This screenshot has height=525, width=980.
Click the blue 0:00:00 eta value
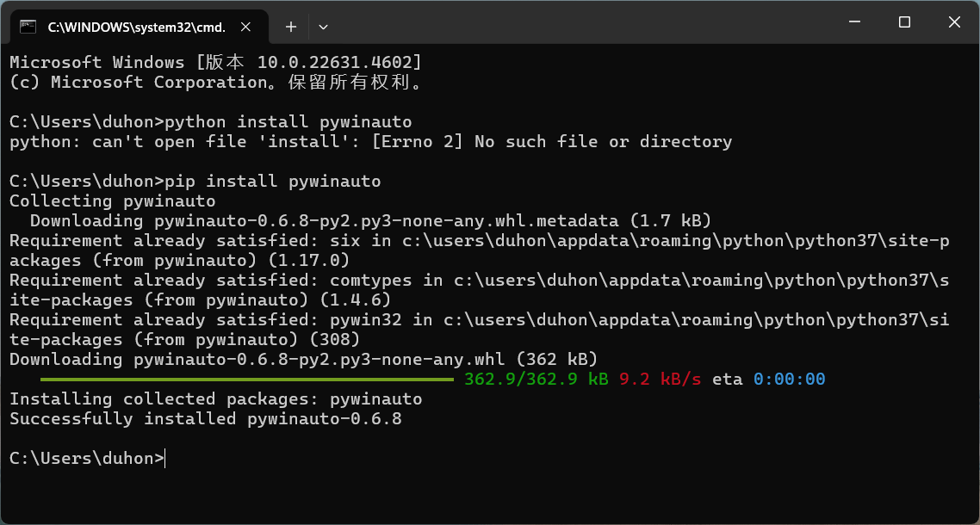[790, 380]
